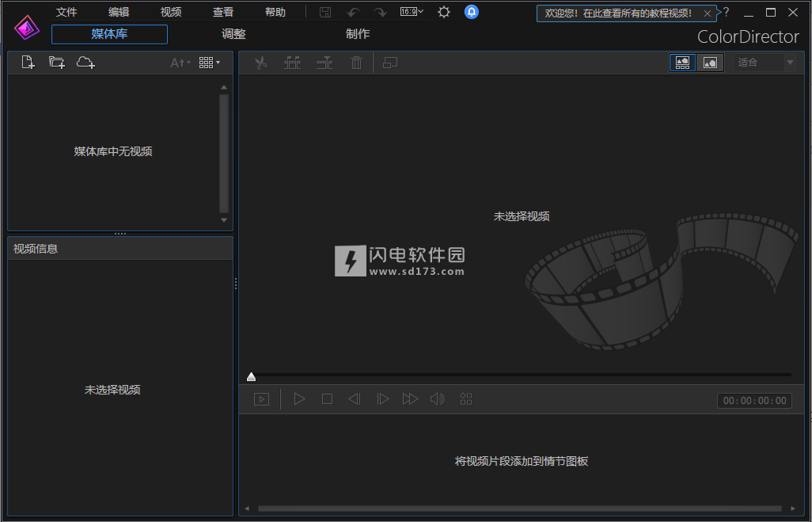
Task: Click the play storyboard movie button
Action: [261, 399]
